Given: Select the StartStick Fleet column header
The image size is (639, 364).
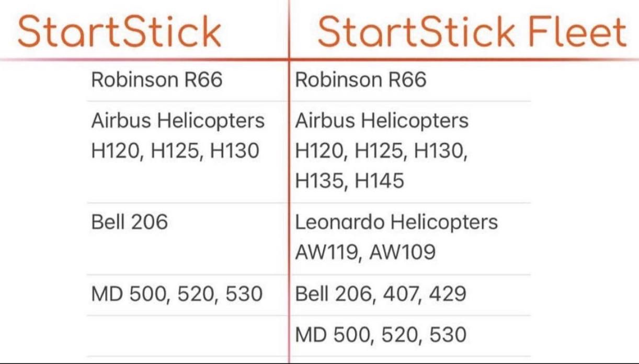Looking at the screenshot, I should (x=471, y=31).
